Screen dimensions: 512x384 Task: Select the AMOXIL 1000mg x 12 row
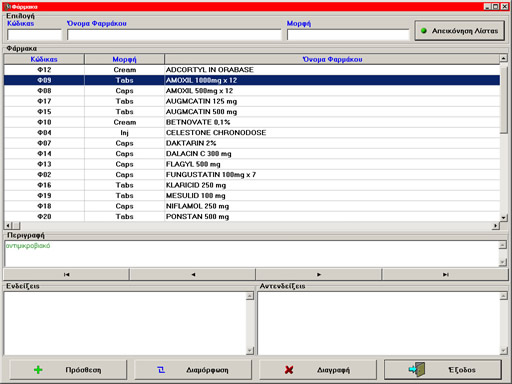point(252,80)
